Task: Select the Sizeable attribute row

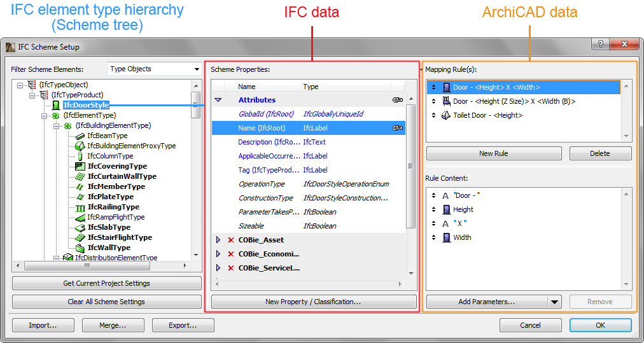Action: [x=309, y=226]
